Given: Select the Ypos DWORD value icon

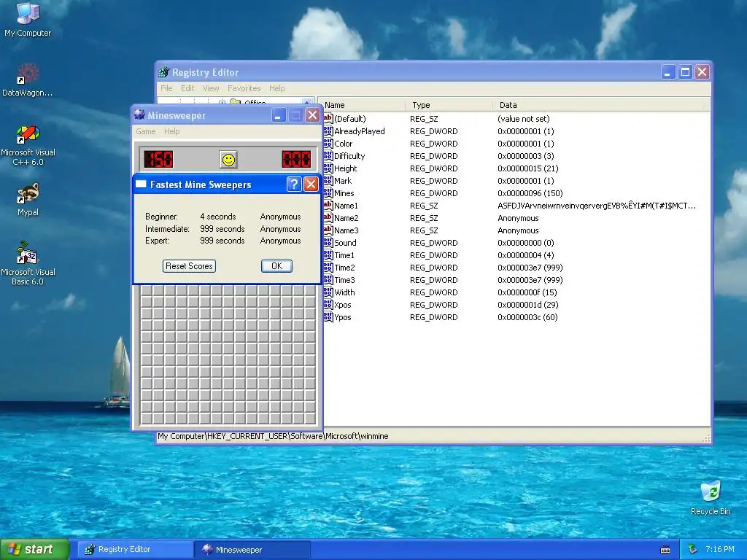Looking at the screenshot, I should (328, 316).
